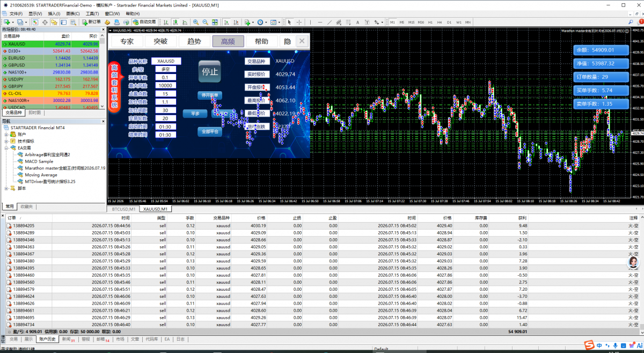Screen dimensions: 644x353
Task: Switch to the BTCUSD,M1 chart tab
Action: coord(123,209)
